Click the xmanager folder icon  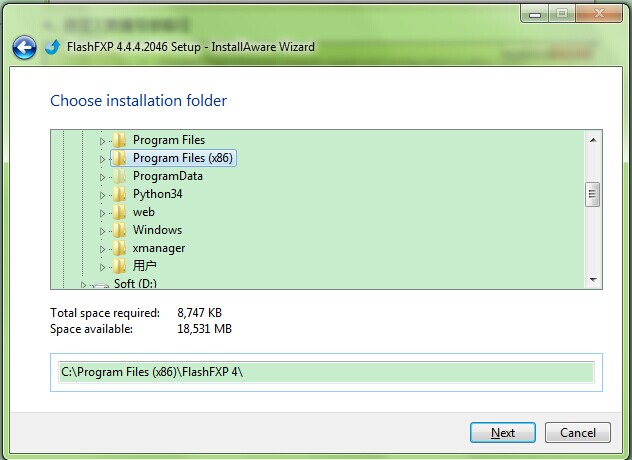(x=119, y=248)
